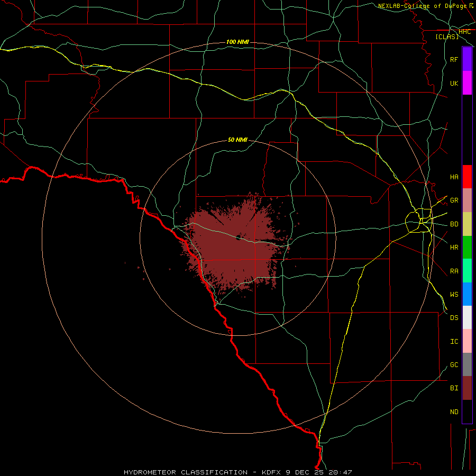
Task: Select the HA legend label
Action: 454,177
